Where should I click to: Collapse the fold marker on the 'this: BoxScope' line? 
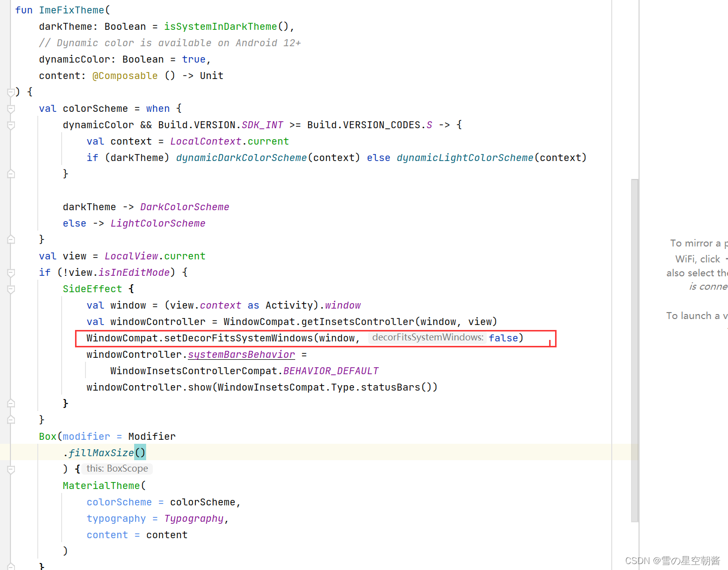tap(11, 469)
